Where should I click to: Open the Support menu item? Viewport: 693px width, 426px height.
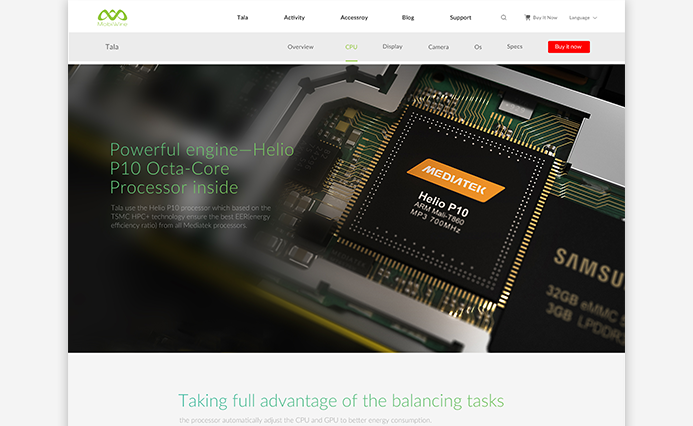point(460,17)
